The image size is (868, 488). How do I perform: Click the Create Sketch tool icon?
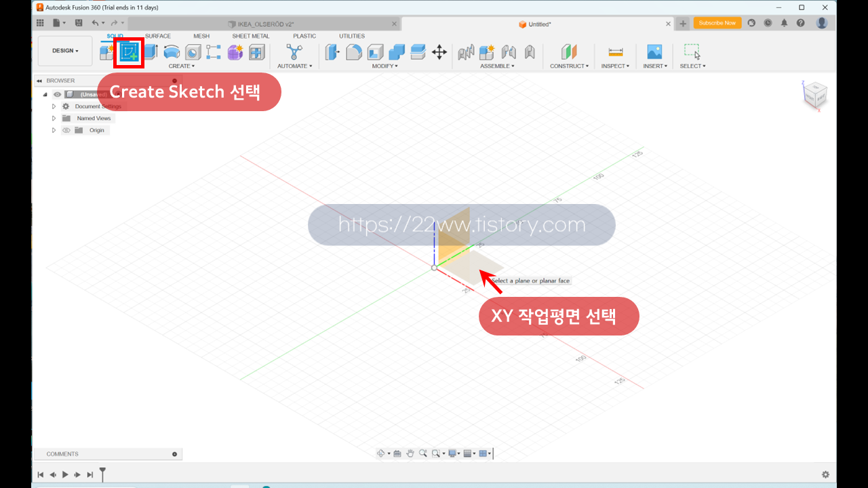129,52
